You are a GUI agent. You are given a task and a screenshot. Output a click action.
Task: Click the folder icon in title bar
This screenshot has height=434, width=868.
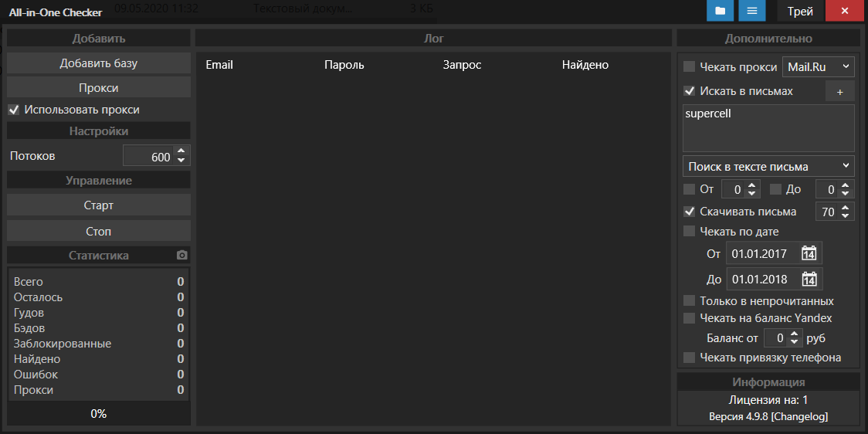720,11
